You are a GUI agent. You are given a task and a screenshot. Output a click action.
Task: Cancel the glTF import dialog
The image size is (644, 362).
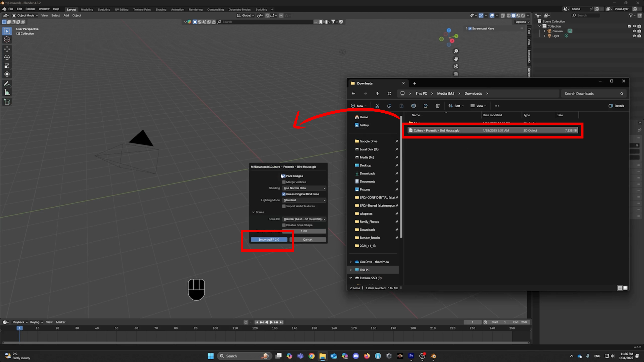307,239
